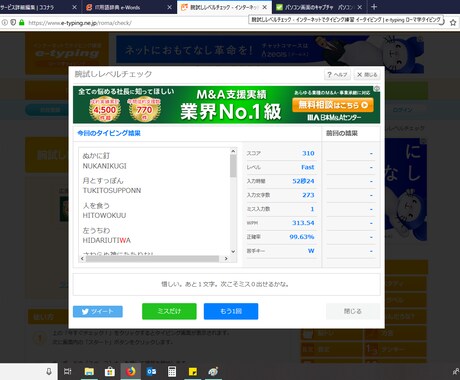Viewport: 460px width, 380px height.
Task: Click the WPM value 313.54
Action: [x=303, y=223]
